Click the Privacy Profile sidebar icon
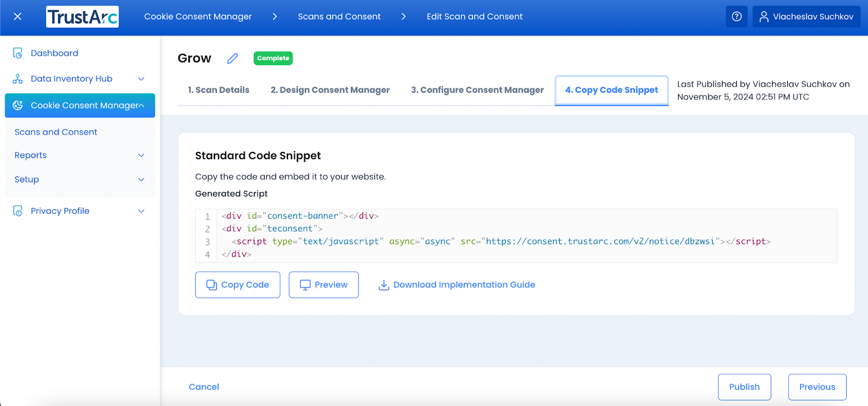This screenshot has width=868, height=406. [x=18, y=211]
